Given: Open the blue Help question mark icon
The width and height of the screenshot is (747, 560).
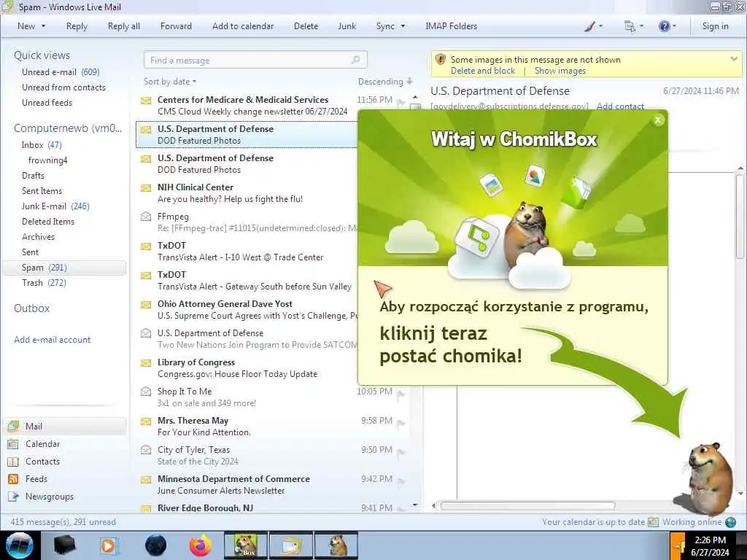Looking at the screenshot, I should (664, 26).
